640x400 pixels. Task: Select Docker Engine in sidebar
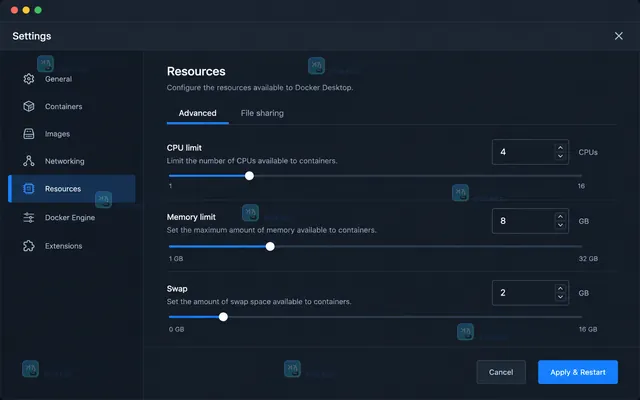(x=72, y=218)
